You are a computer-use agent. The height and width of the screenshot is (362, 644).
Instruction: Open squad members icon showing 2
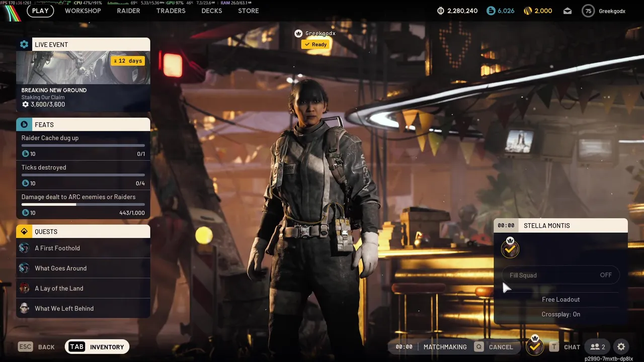coord(598,347)
